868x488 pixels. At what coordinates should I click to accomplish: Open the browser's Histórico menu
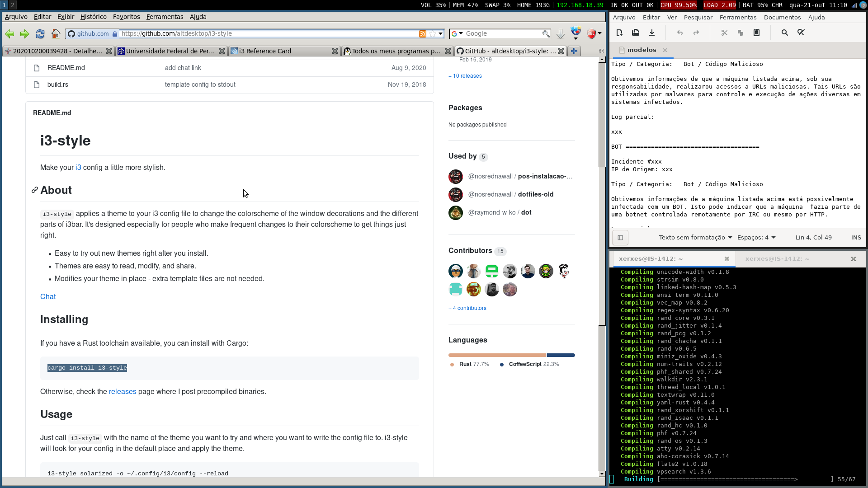pyautogui.click(x=94, y=17)
